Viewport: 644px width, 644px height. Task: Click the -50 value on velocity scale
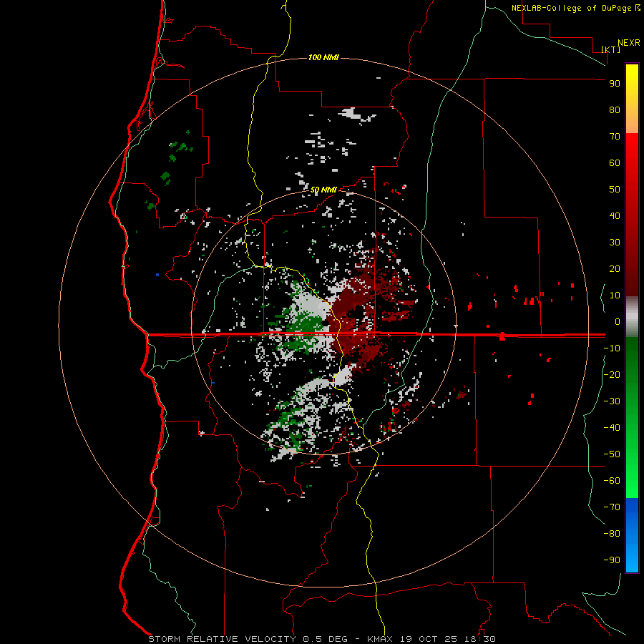612,454
